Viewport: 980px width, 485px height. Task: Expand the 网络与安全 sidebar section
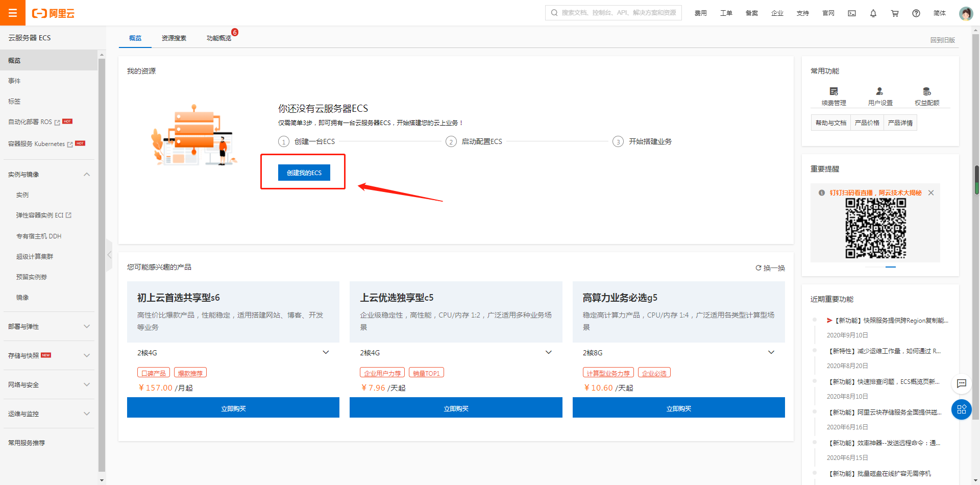tap(87, 385)
